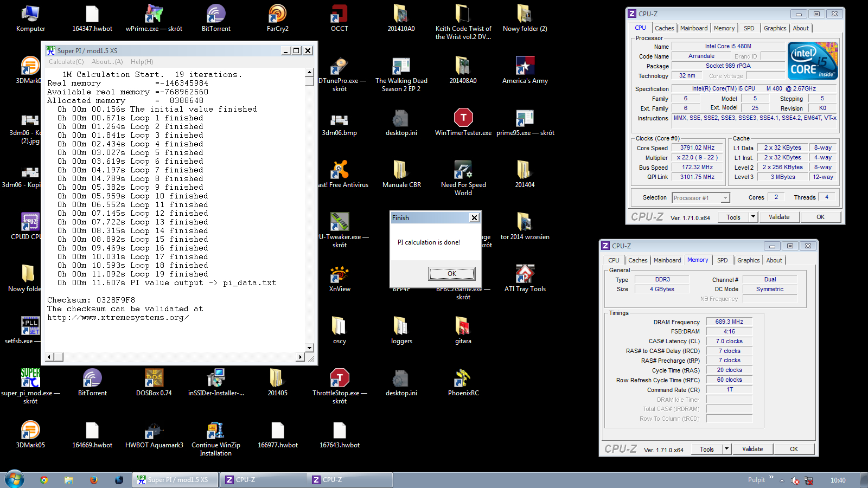This screenshot has width=868, height=488.
Task: Expand the Tools arrow in lower CPU-Z
Action: click(x=726, y=449)
